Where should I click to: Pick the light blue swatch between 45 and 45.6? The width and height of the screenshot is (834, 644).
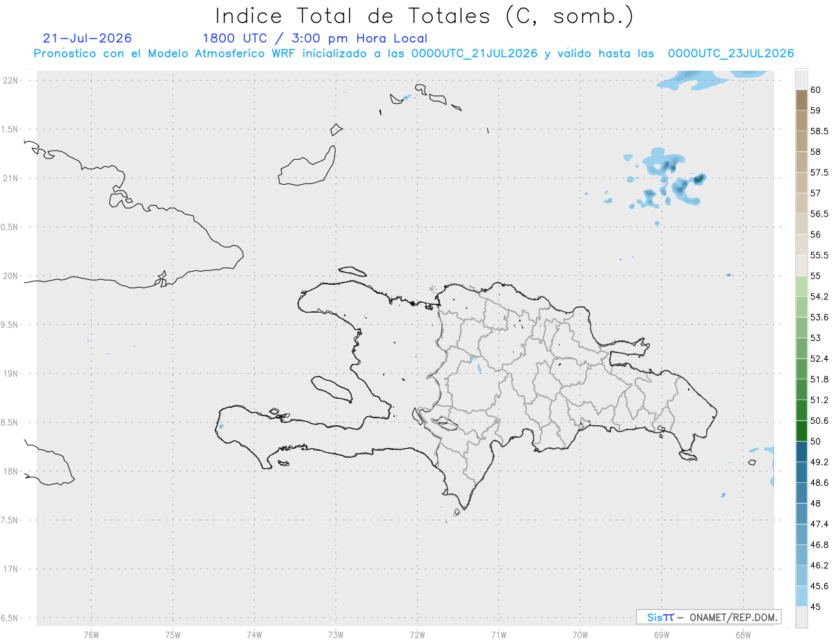point(801,596)
